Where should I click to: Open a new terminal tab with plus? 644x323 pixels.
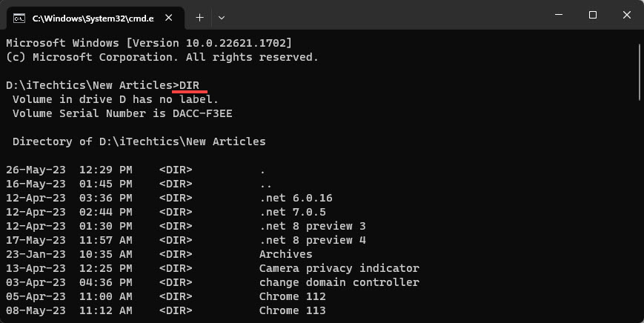pyautogui.click(x=199, y=18)
